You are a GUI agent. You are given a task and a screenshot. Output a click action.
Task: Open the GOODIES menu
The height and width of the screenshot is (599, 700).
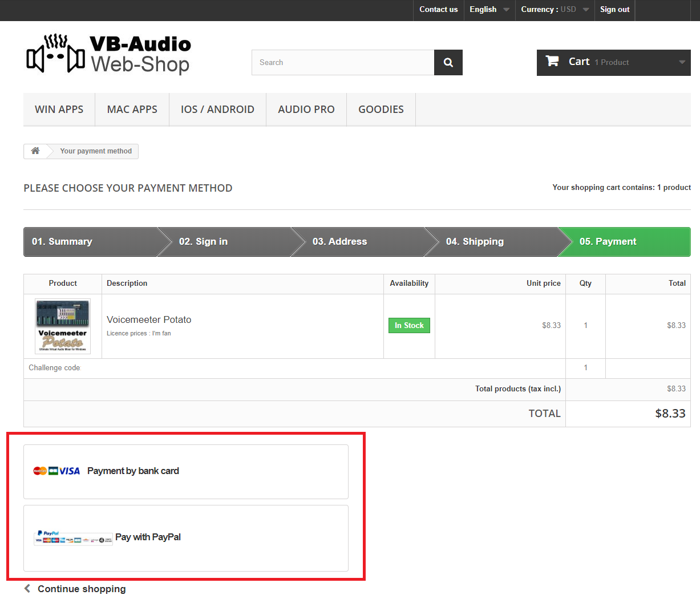(x=381, y=110)
